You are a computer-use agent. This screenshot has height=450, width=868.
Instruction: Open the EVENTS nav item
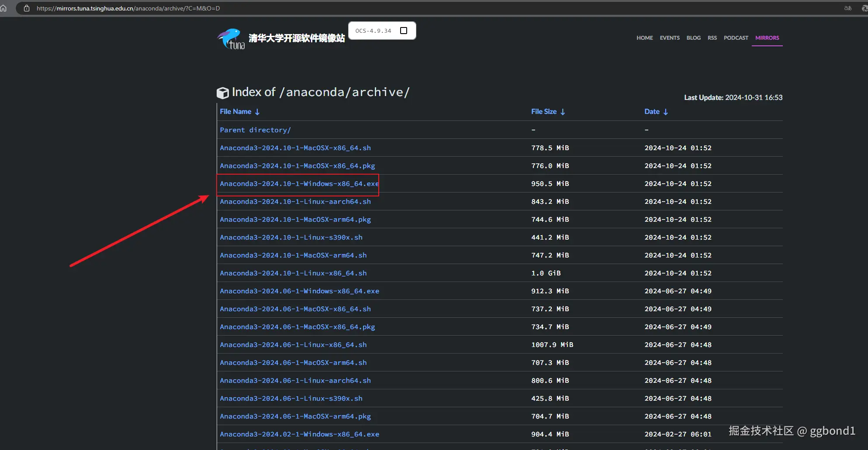click(x=670, y=38)
